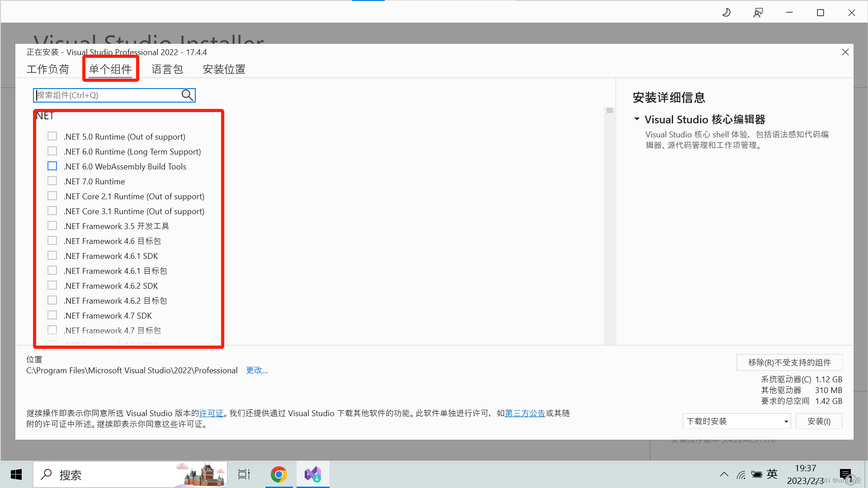Toggle dark theme moon icon in title bar

[x=726, y=13]
